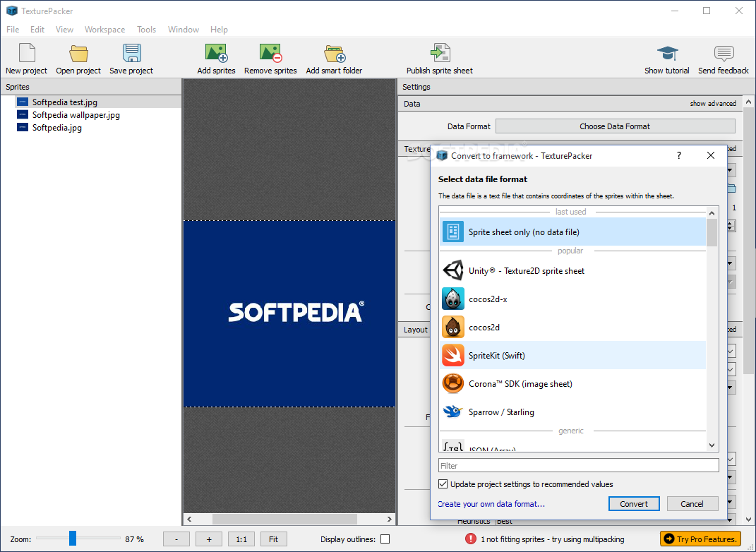
Task: Open the Tools menu
Action: tap(146, 30)
